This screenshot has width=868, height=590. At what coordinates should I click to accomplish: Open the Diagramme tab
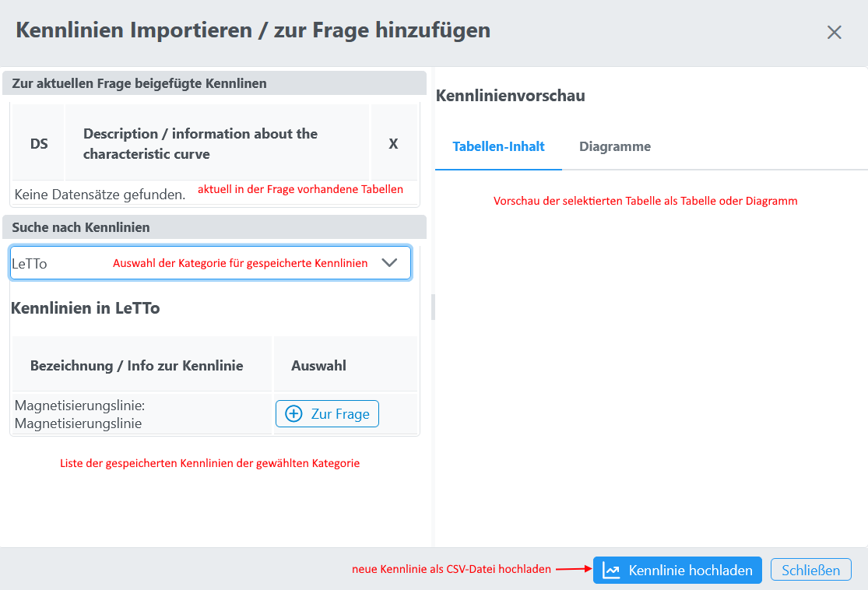614,146
